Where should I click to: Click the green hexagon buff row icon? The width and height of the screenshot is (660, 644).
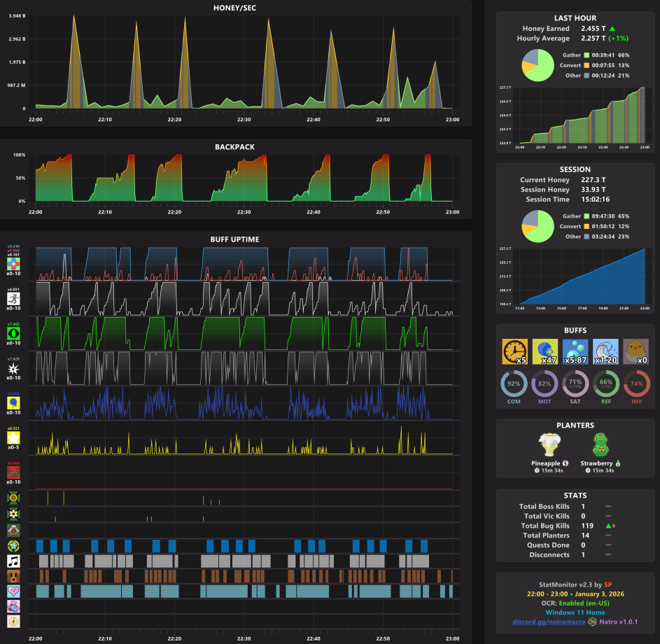(13, 498)
